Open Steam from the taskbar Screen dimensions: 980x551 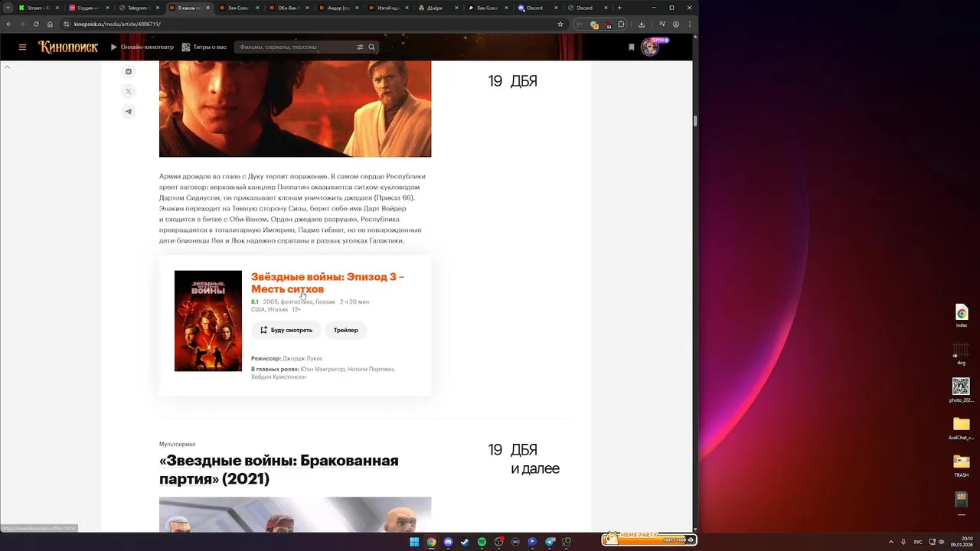tap(465, 542)
